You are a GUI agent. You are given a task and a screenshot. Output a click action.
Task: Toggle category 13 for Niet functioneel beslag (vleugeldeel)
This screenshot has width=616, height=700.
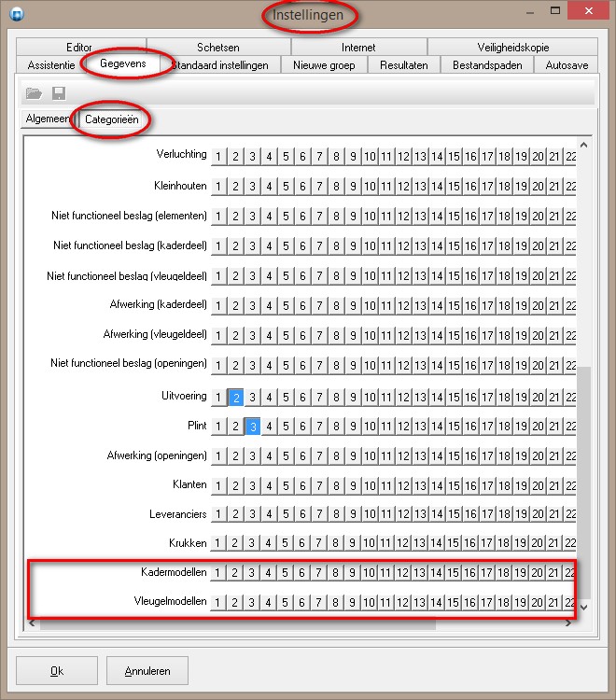click(421, 276)
